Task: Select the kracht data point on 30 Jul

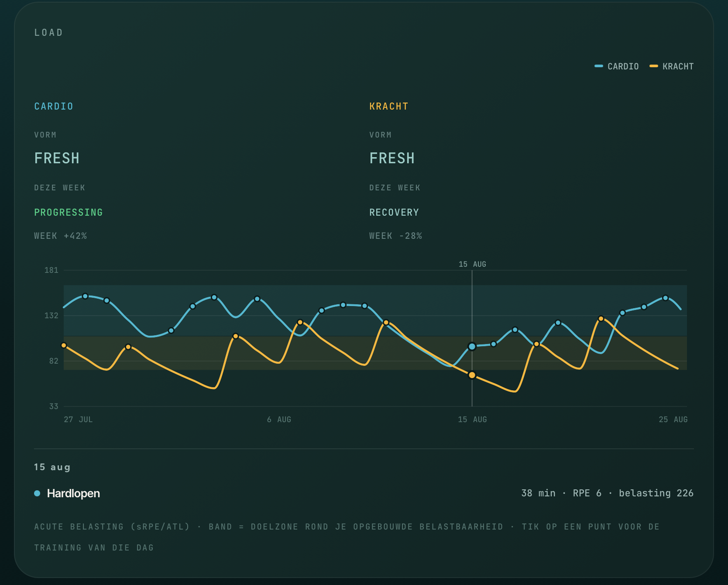Action: point(128,347)
